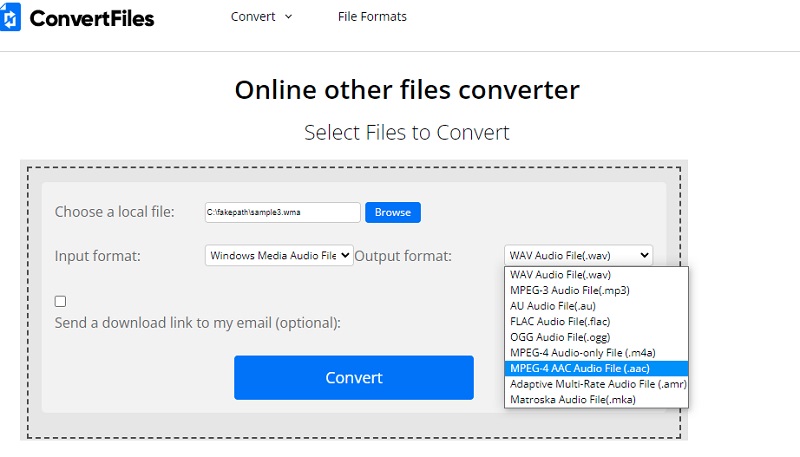The height and width of the screenshot is (457, 800).
Task: Expand the Convert menu chevron
Action: (x=288, y=17)
